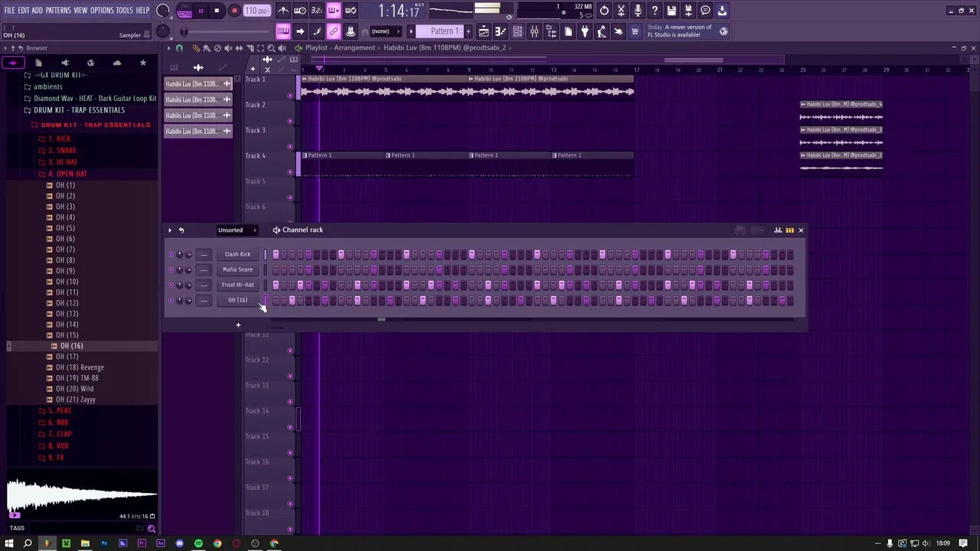Screen dimensions: 980x551
Task: Open the piano roll view icon
Action: pos(501,31)
